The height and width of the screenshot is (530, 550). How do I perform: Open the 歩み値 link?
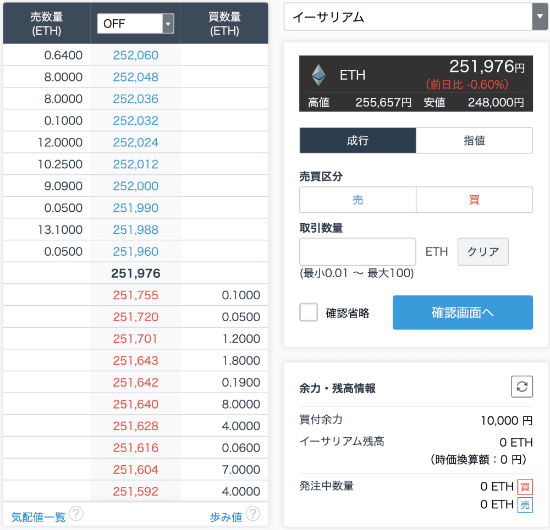click(x=226, y=517)
